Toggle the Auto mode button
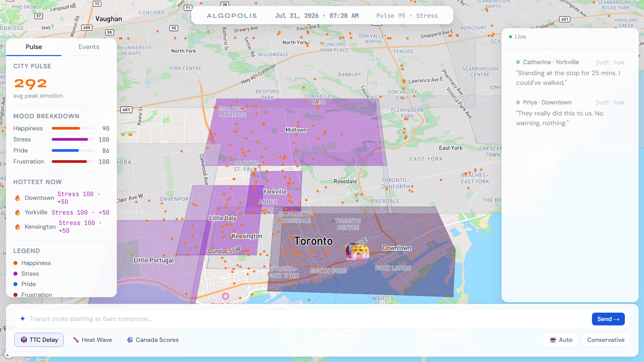 click(561, 340)
